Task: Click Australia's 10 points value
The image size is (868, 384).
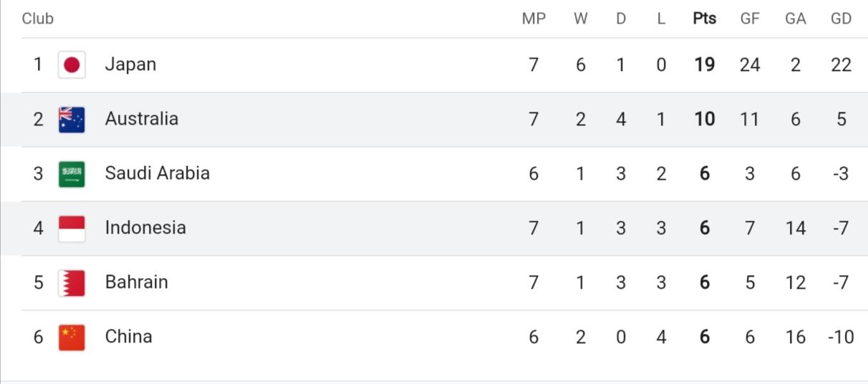Action: click(705, 120)
